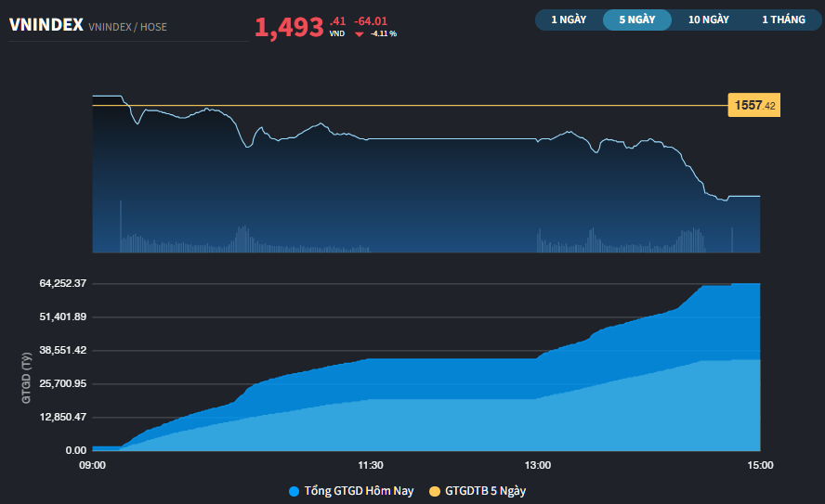Click the GTGD (Tỷ) vertical axis title
825x504 pixels.
pyautogui.click(x=27, y=375)
